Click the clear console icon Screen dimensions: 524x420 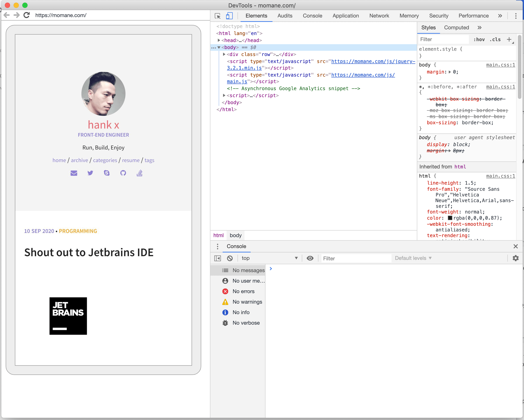[x=230, y=258]
